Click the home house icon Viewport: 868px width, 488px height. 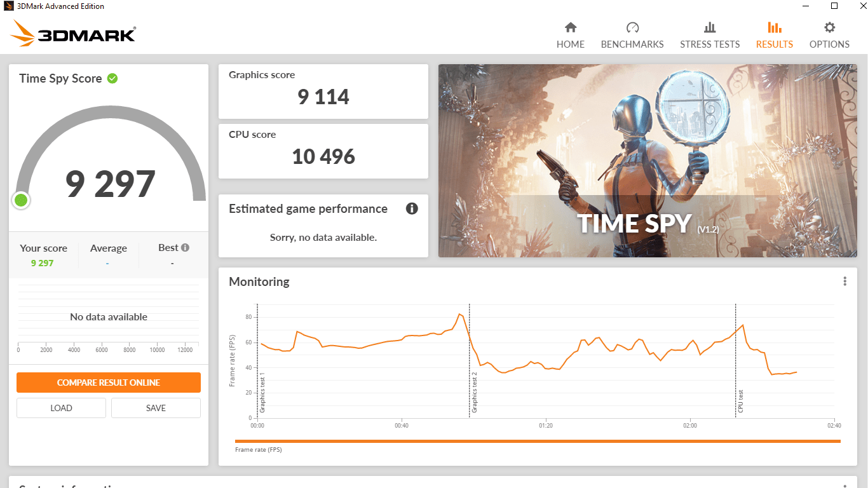[571, 27]
